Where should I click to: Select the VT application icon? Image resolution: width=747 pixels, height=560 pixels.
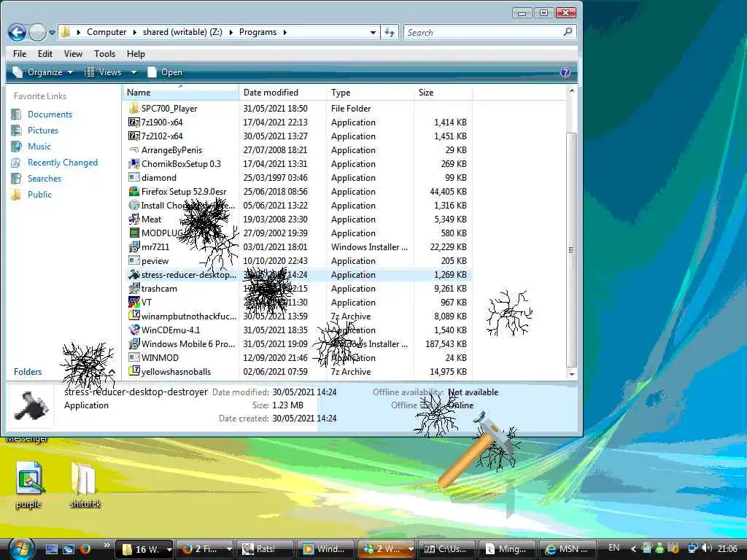[134, 303]
